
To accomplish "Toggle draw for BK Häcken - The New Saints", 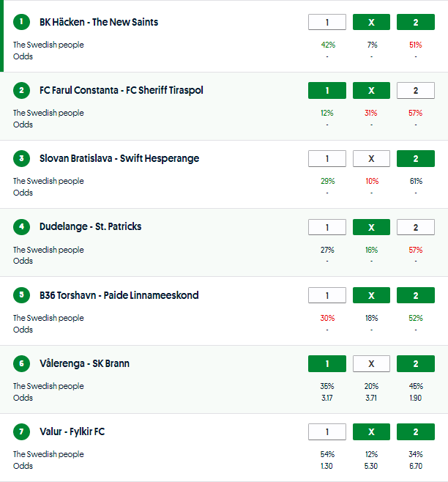I will pyautogui.click(x=371, y=22).
